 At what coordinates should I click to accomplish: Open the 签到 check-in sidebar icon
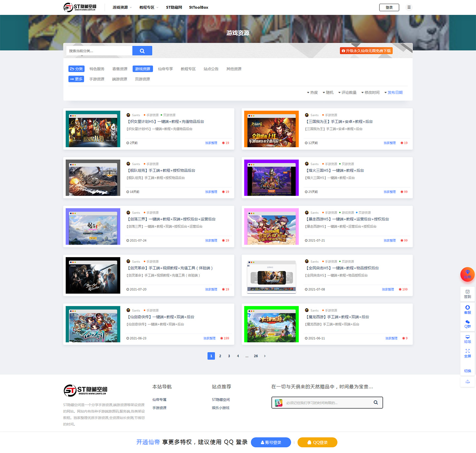coord(467,294)
